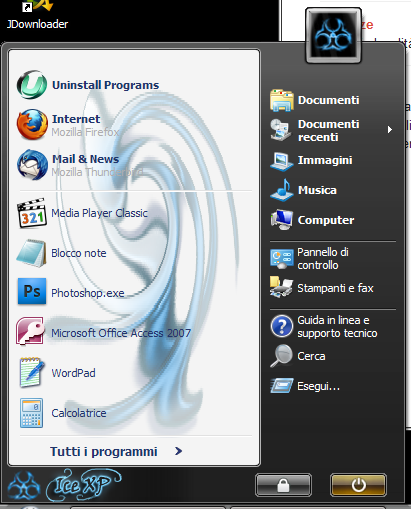This screenshot has height=509, width=411.
Task: Click the Documenti recenti icon
Action: pos(280,130)
